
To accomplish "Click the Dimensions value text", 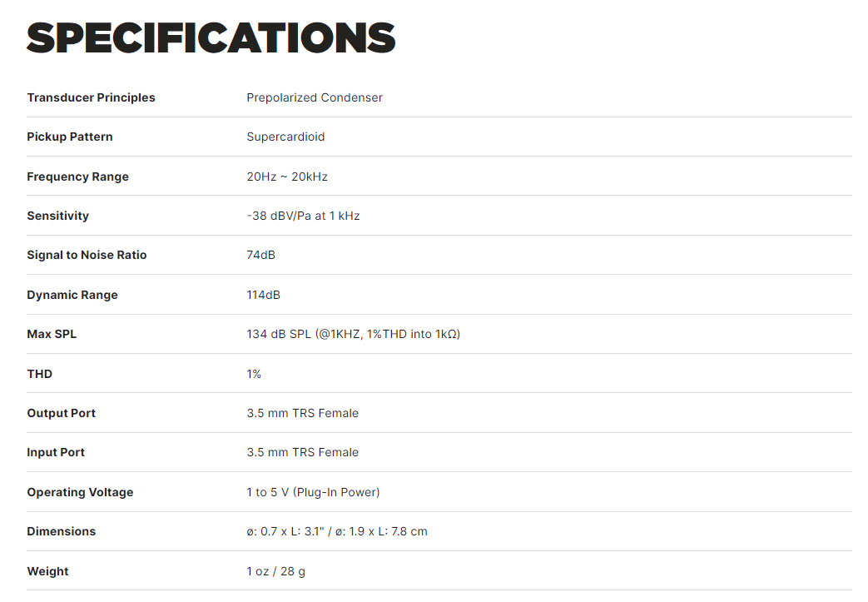I will tap(337, 532).
